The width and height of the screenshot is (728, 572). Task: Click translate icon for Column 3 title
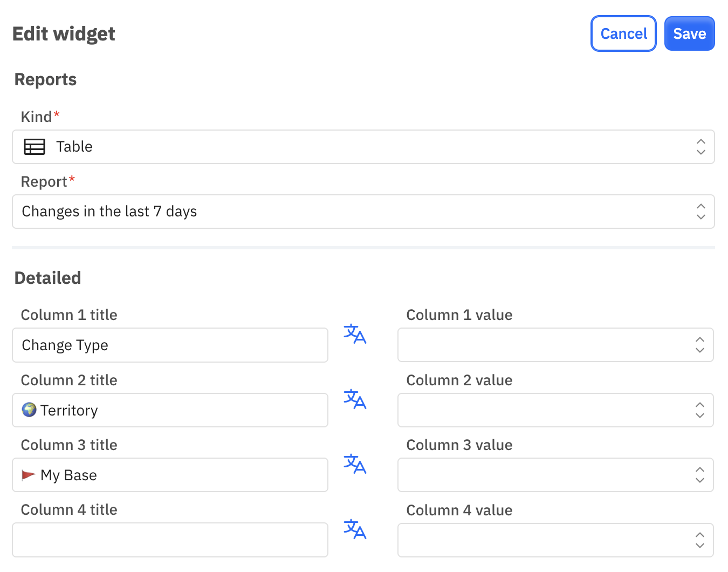(355, 464)
